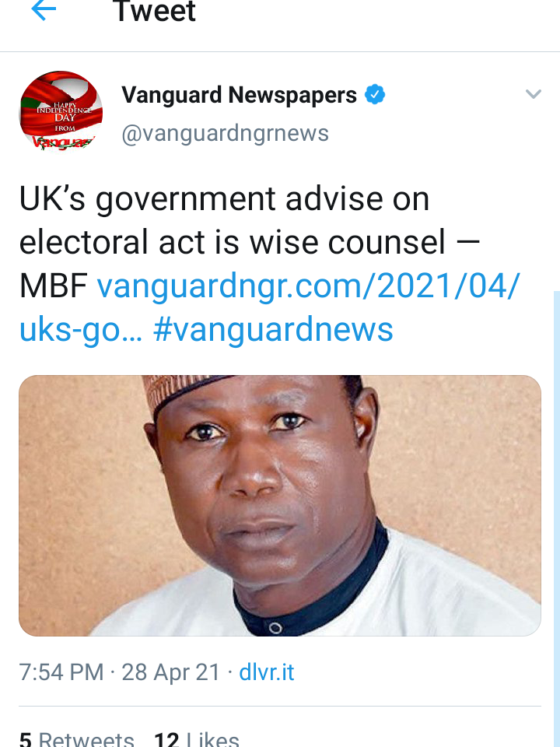Image resolution: width=560 pixels, height=747 pixels.
Task: Click the 7:54 PM timestamp
Action: click(x=61, y=672)
